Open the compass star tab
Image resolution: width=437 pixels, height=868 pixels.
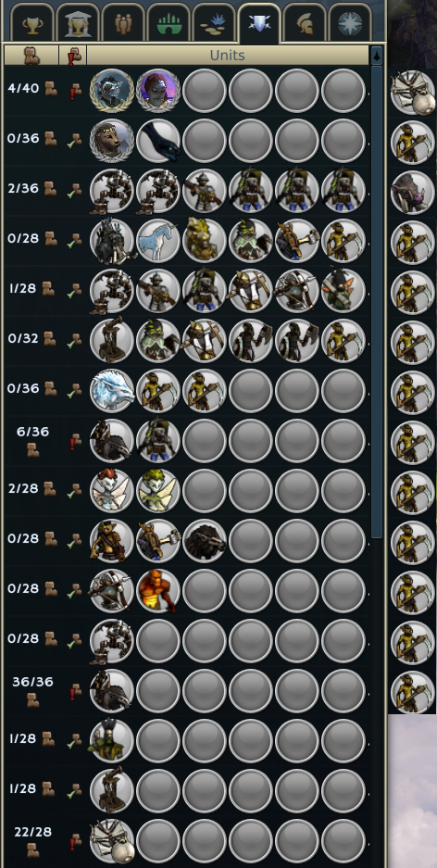tap(350, 23)
